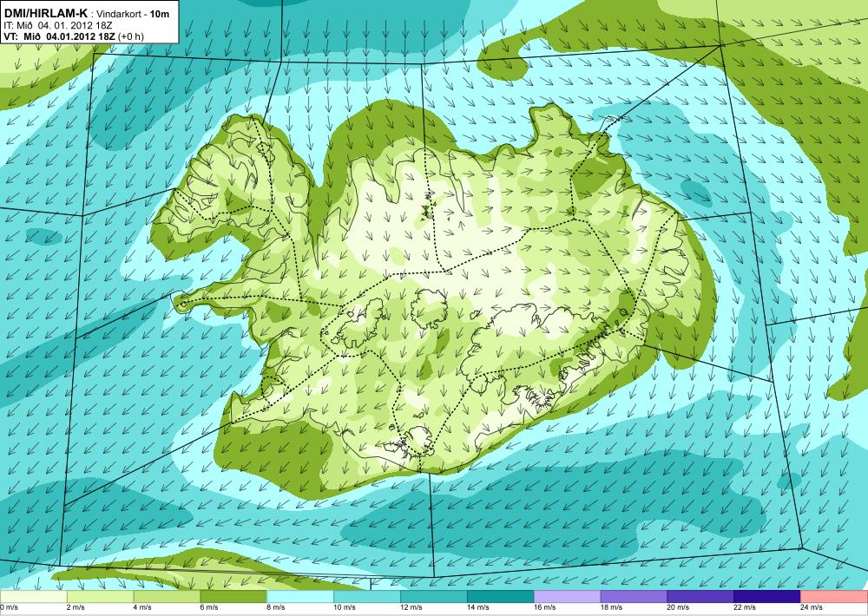Click the '6 m/s' legend label

pyautogui.click(x=209, y=607)
